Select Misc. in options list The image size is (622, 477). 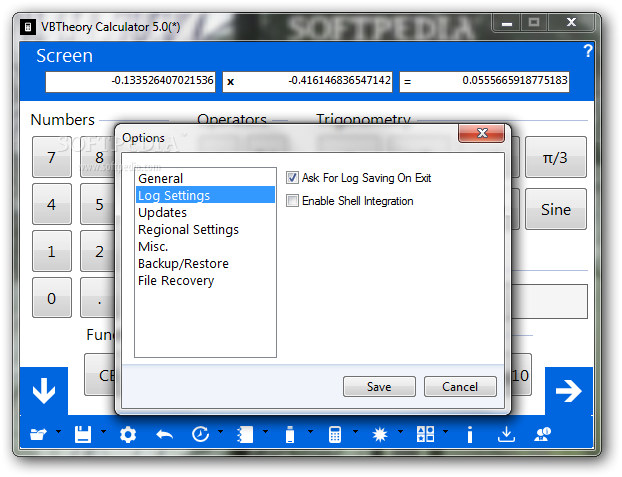click(205, 246)
